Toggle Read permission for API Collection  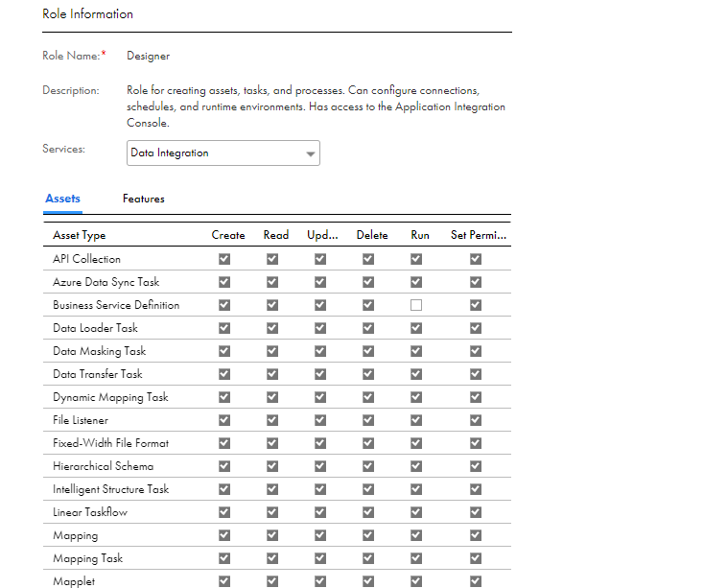pos(272,259)
